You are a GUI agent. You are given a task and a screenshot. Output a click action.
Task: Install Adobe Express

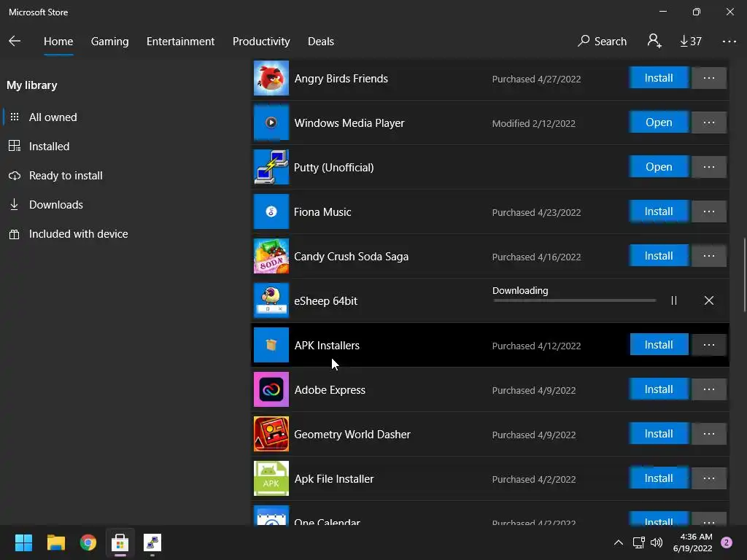point(659,389)
